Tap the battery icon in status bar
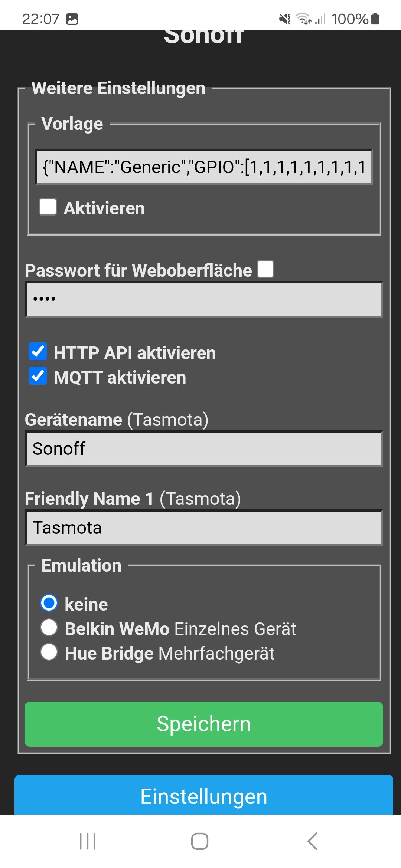 [375, 19]
